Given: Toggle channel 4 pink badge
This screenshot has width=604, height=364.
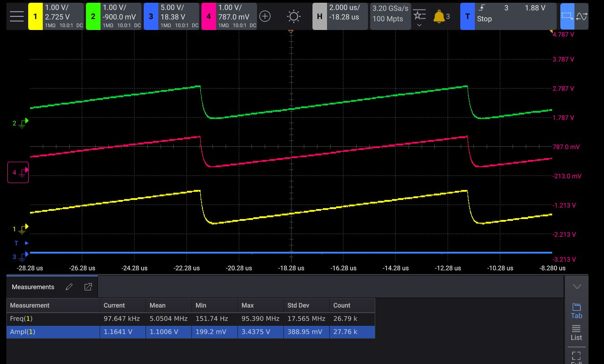Looking at the screenshot, I should click(x=208, y=16).
